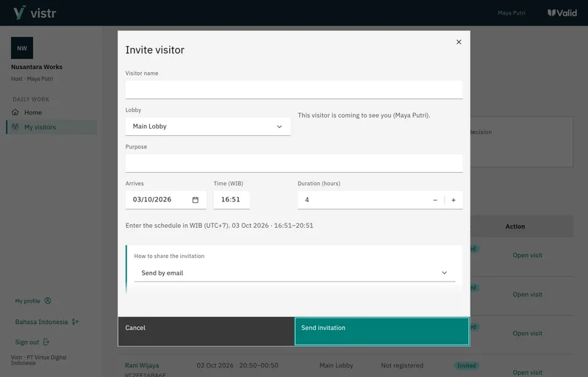
Task: Click the Send invitation button
Action: [381, 331]
